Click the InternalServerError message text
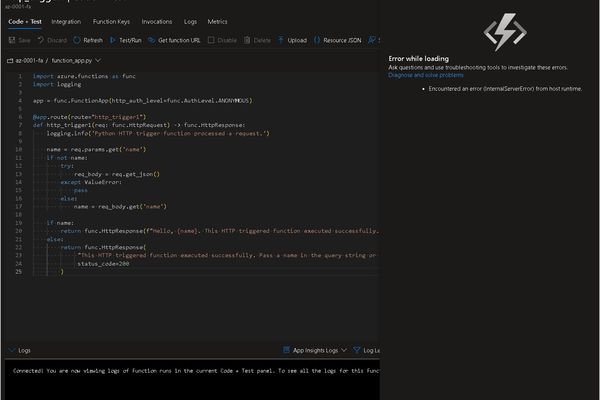 (x=505, y=89)
